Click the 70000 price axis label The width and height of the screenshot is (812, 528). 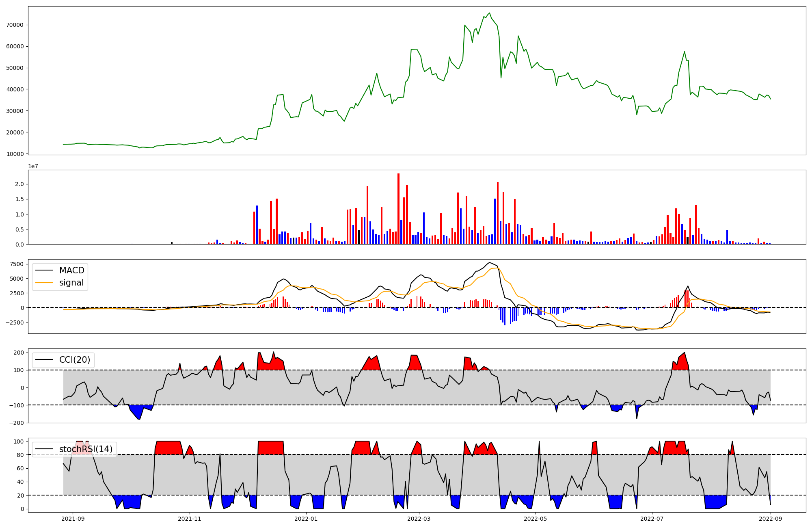[x=15, y=25]
